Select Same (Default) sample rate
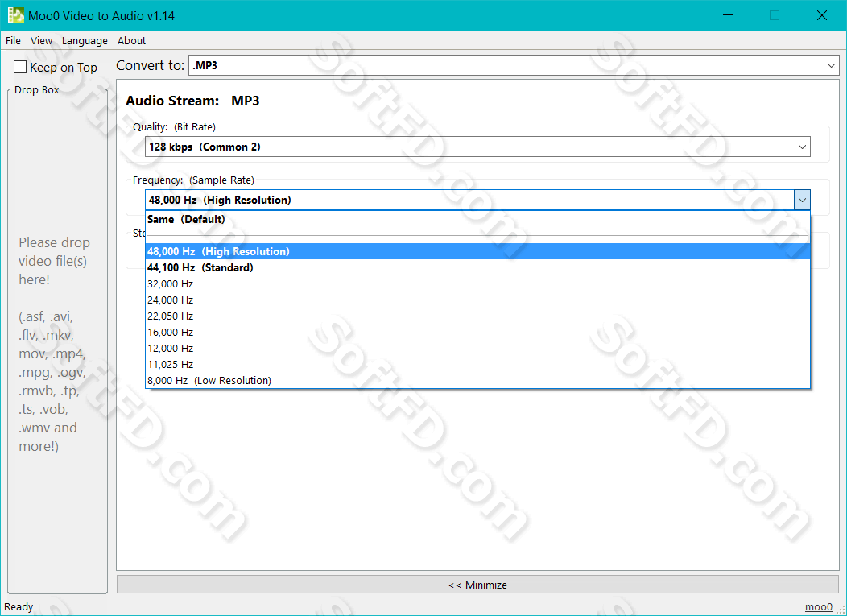The image size is (847, 616). (x=477, y=219)
